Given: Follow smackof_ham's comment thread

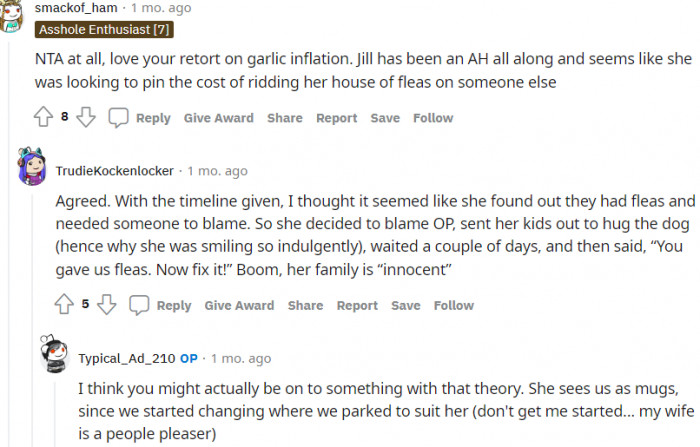Looking at the screenshot, I should [x=433, y=118].
